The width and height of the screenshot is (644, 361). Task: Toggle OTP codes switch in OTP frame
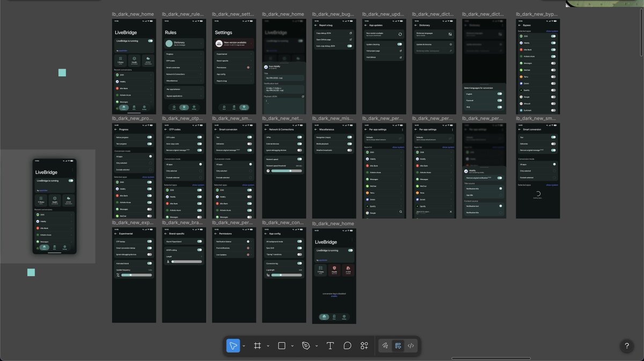(200, 138)
